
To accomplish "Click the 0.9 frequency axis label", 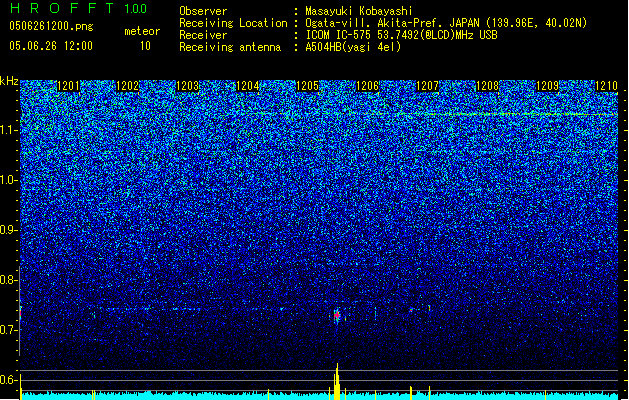I will tap(9, 230).
